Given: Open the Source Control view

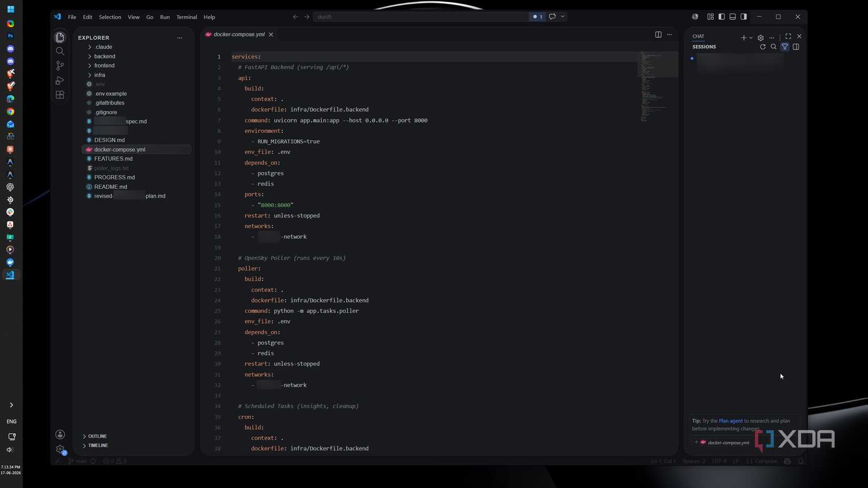Looking at the screenshot, I should [60, 66].
